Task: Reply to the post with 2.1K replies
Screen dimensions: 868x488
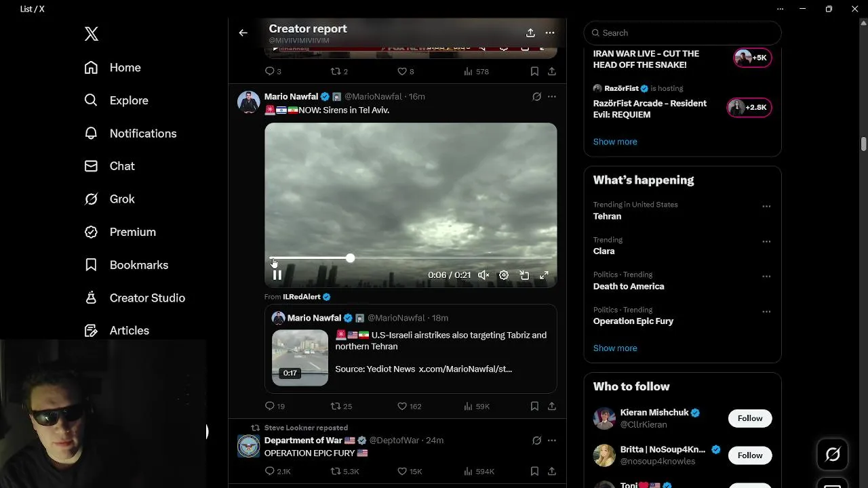Action: [x=277, y=471]
